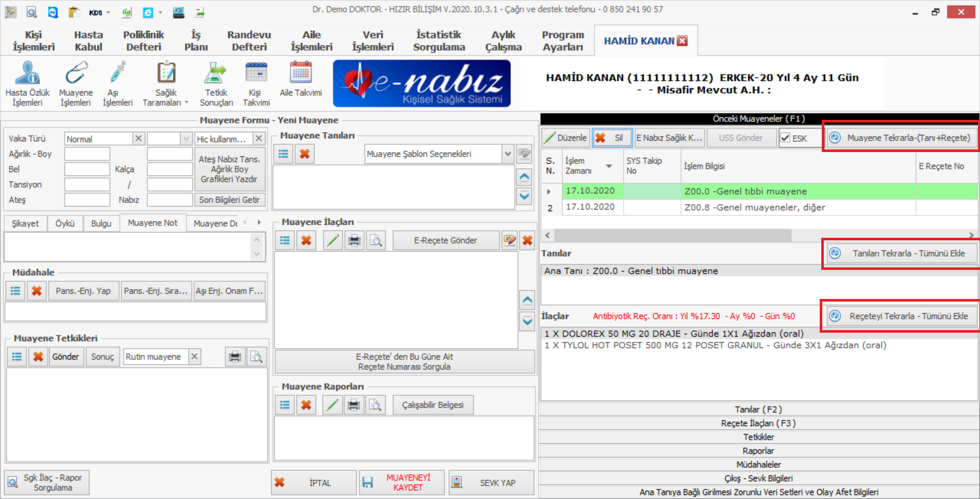Click list icon in Müdahale section

point(15,291)
